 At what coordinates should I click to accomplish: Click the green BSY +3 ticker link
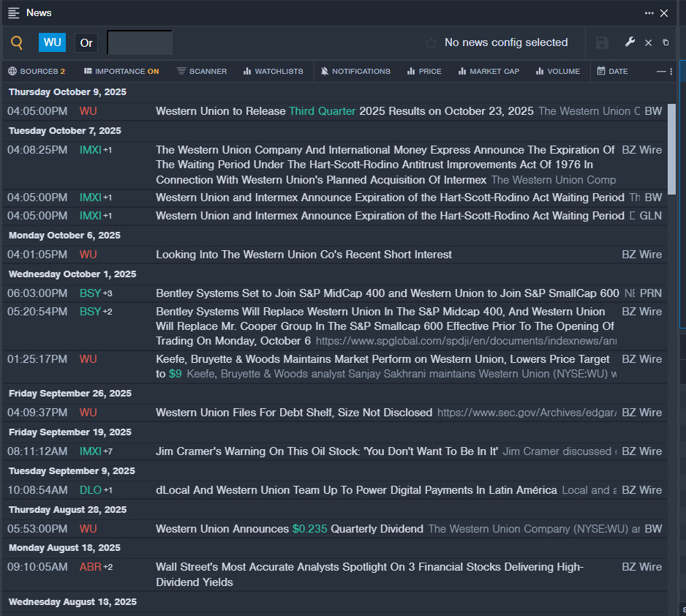(x=90, y=293)
